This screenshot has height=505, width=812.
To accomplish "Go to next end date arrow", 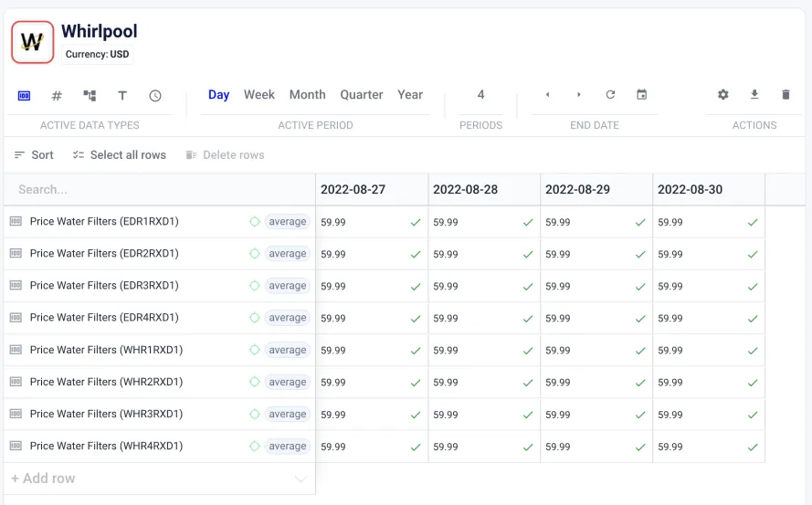I will (x=579, y=95).
